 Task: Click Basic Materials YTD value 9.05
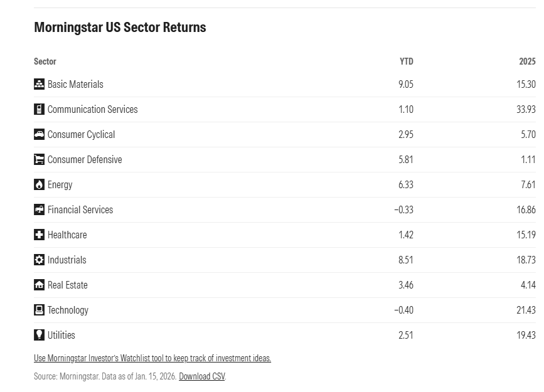[x=405, y=84]
